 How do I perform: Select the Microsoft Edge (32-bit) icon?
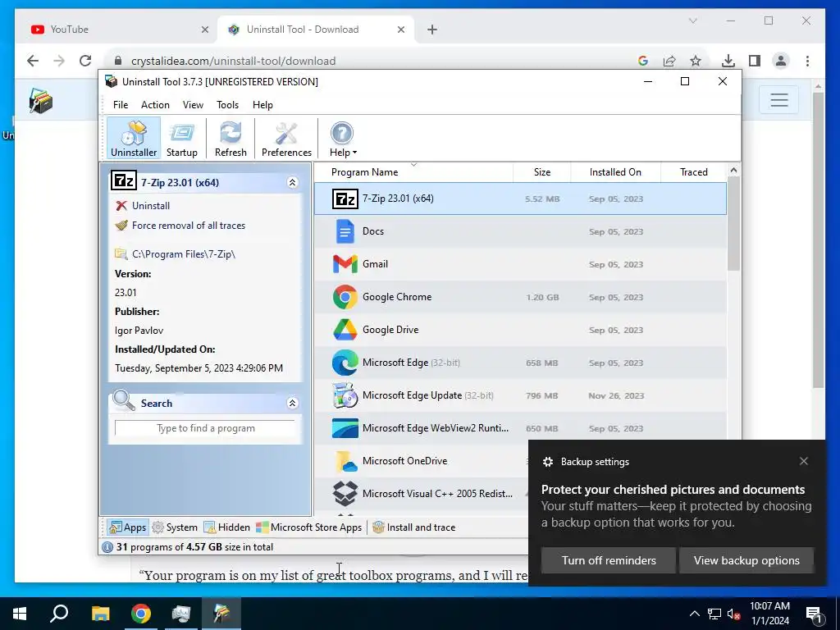click(345, 362)
